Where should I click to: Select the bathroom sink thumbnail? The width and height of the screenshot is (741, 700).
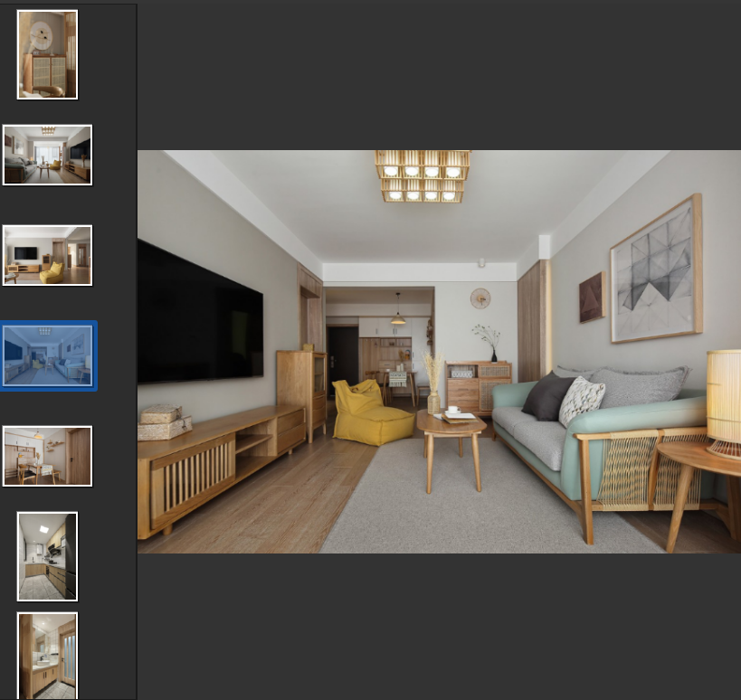click(47, 656)
